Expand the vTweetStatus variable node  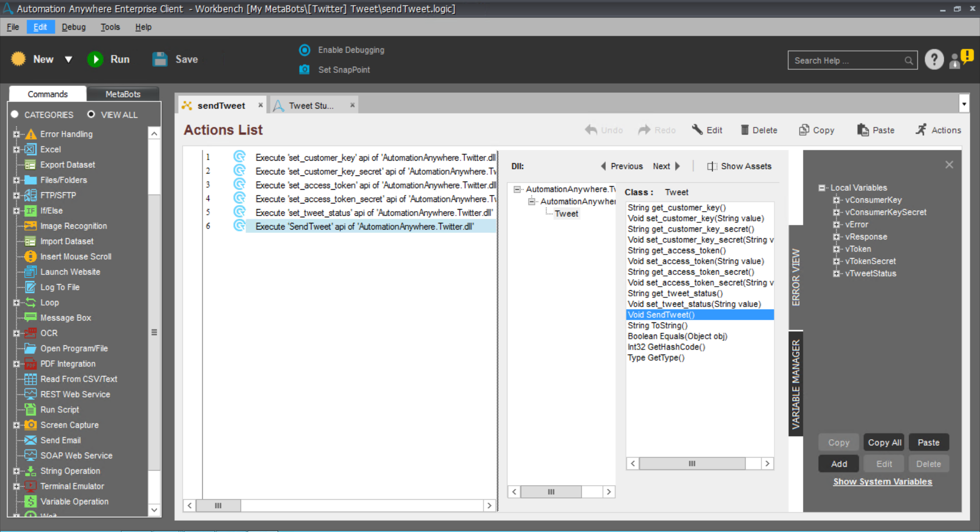tap(836, 273)
